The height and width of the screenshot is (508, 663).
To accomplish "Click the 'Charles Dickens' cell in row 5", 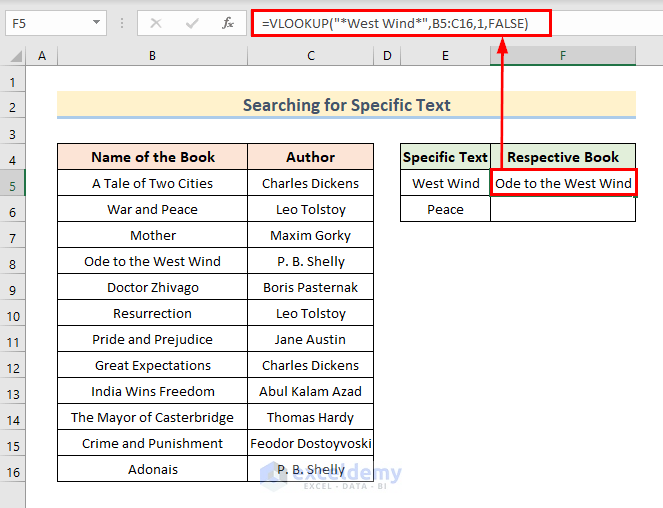I will (x=311, y=183).
